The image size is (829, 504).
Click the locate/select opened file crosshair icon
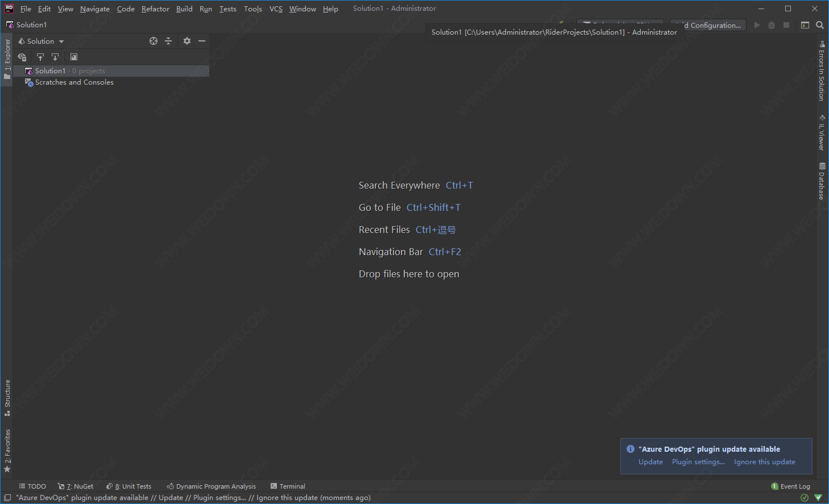(154, 41)
